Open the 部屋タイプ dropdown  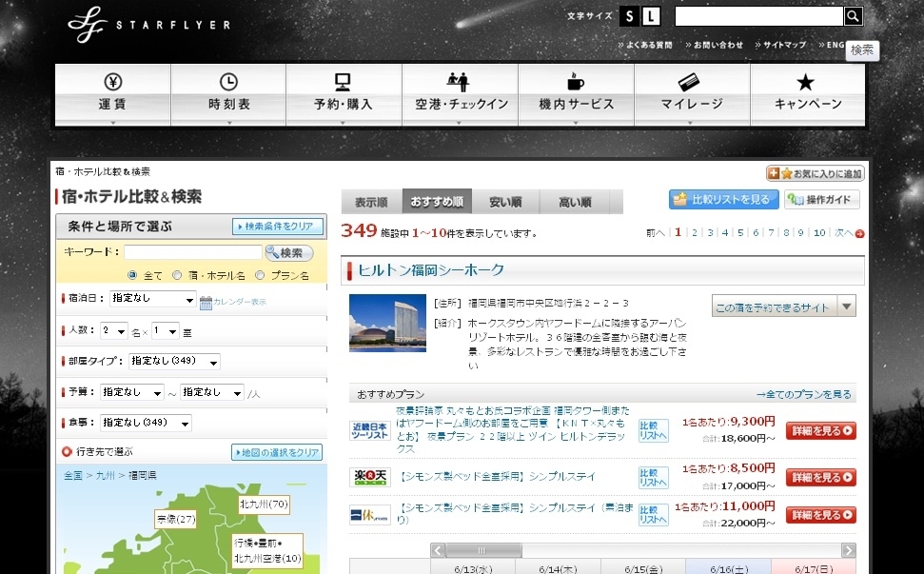[174, 362]
